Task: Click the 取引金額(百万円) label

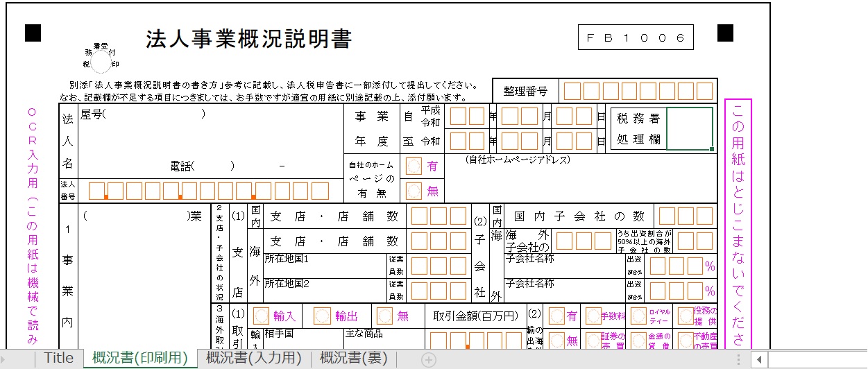Action: (475, 316)
